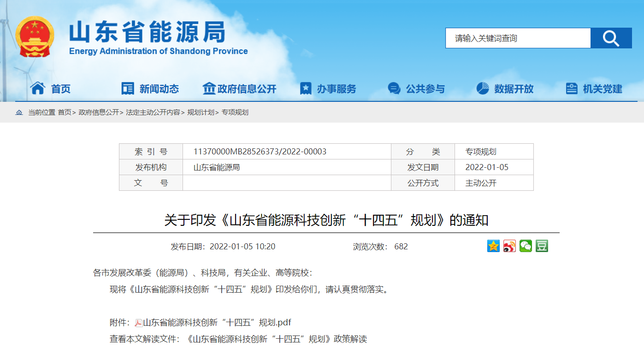Navigate to 公共参与 section

click(x=416, y=88)
